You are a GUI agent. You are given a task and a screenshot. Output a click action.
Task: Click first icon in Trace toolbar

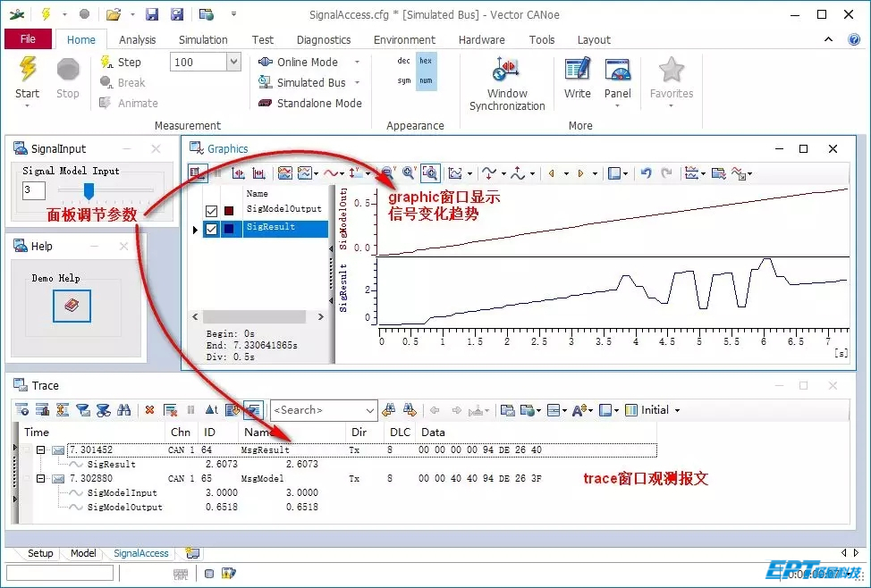click(x=21, y=410)
